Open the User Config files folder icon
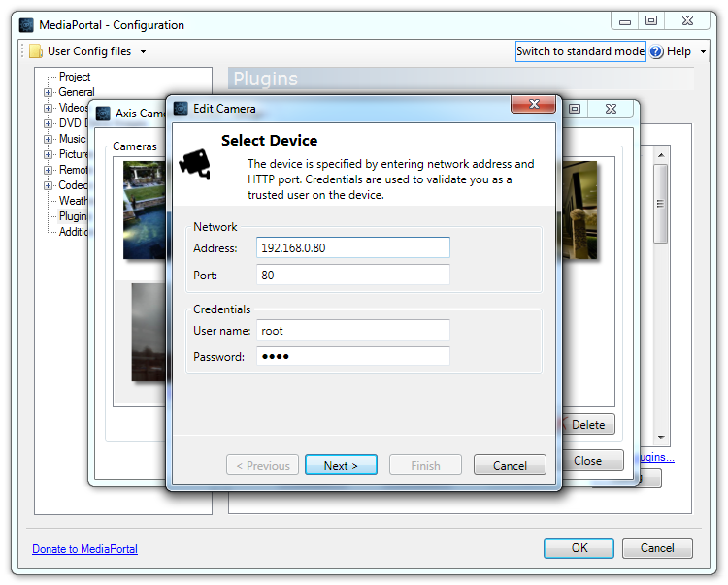This screenshot has height=585, width=728. 36,51
